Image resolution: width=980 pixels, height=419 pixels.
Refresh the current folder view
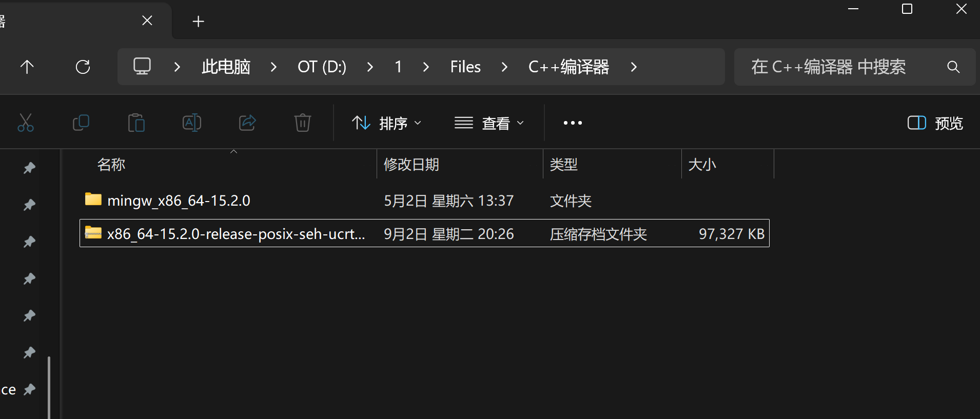pyautogui.click(x=83, y=67)
